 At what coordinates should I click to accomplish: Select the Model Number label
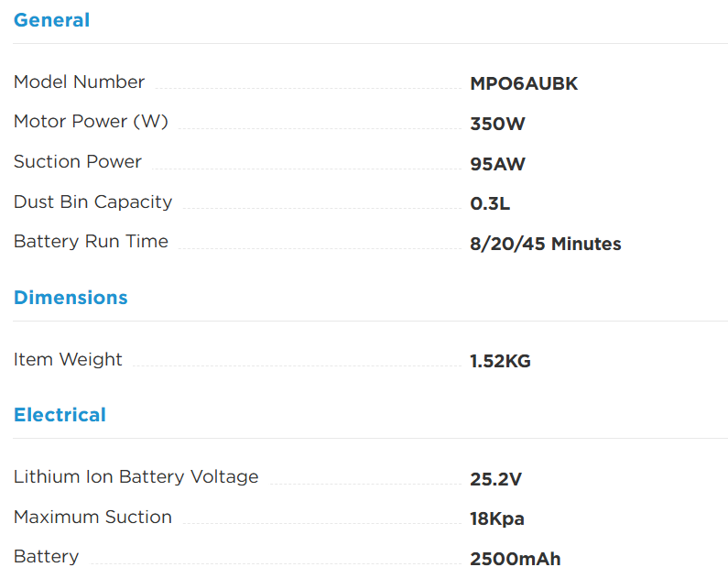[79, 82]
